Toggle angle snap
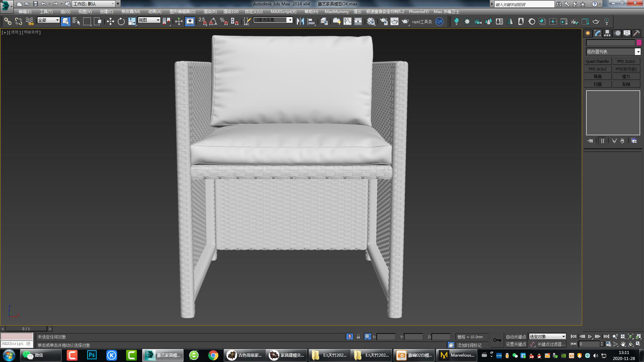 pyautogui.click(x=212, y=21)
